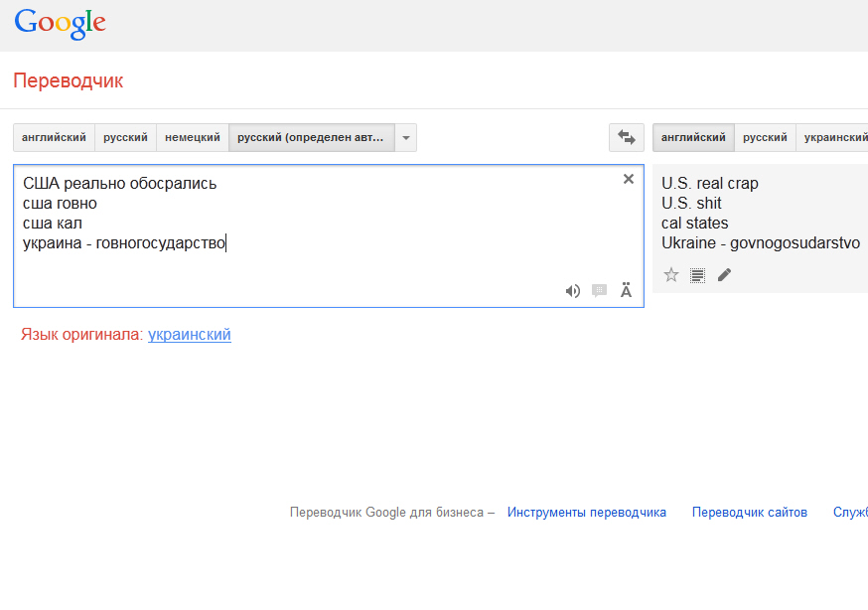The width and height of the screenshot is (868, 610).
Task: Select русский as source language
Action: point(126,137)
